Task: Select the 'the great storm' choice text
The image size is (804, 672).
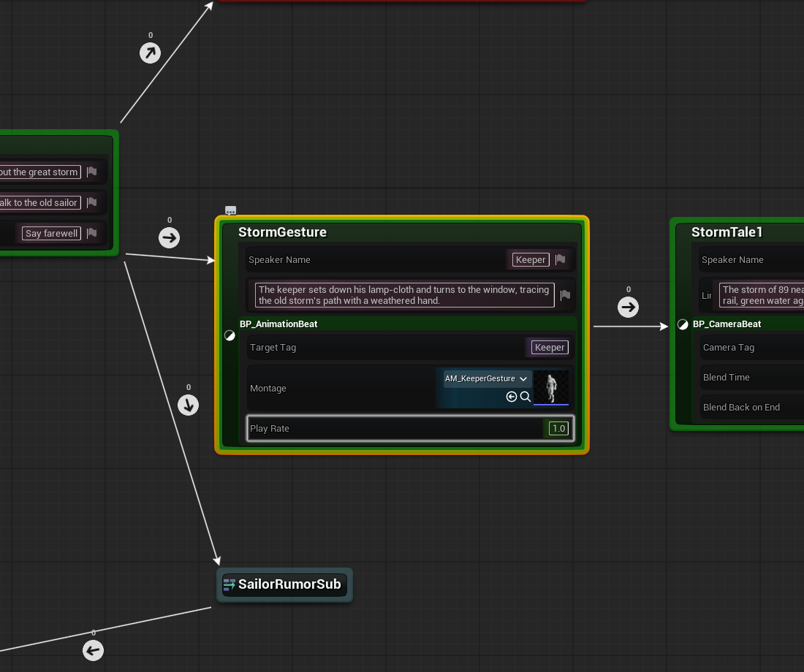Action: click(x=40, y=172)
